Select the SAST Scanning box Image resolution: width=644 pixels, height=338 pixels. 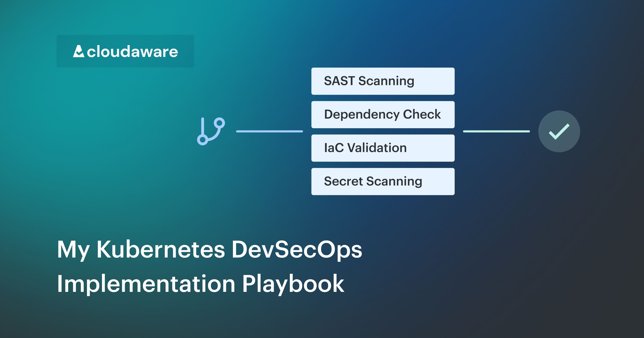pos(383,81)
